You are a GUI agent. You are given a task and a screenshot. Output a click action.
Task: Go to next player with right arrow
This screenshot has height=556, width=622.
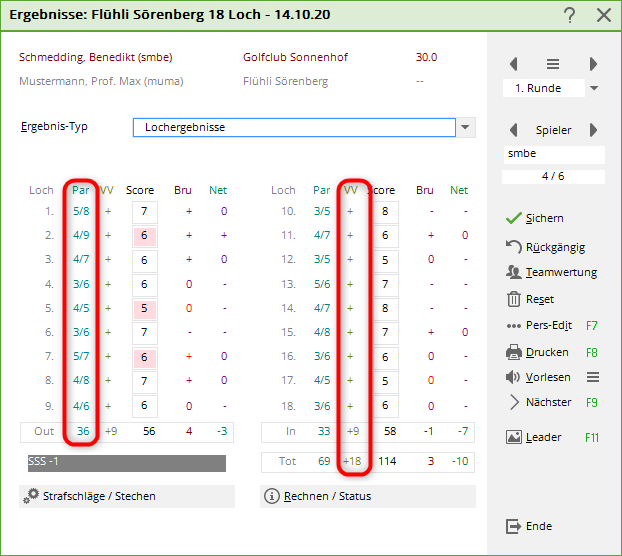point(593,130)
